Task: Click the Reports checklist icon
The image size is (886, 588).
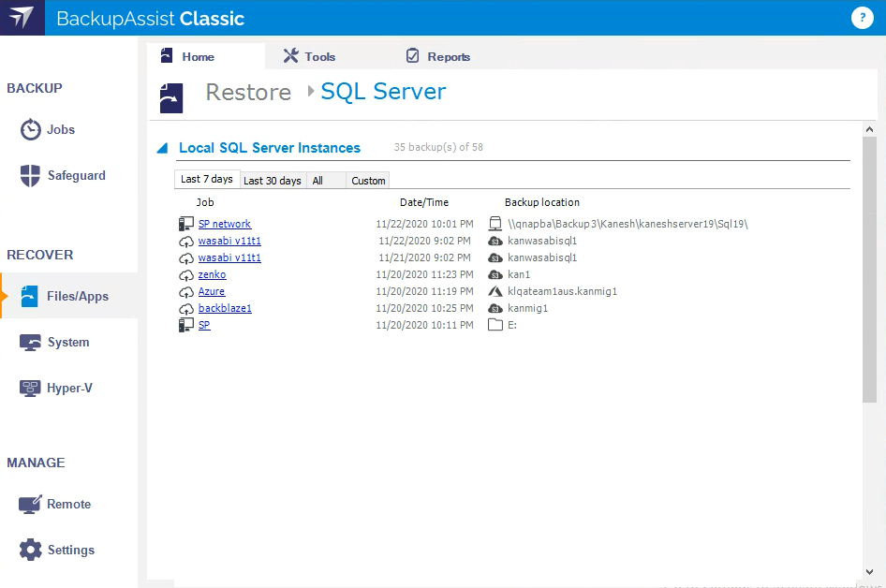Action: [412, 56]
